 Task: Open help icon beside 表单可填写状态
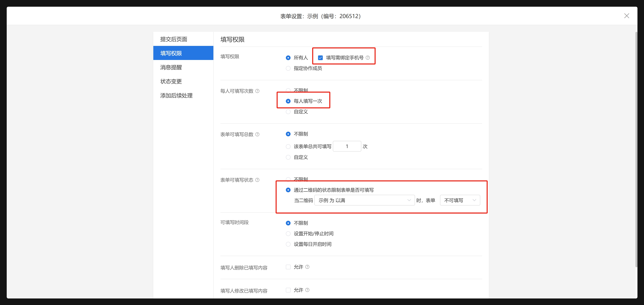click(x=257, y=180)
